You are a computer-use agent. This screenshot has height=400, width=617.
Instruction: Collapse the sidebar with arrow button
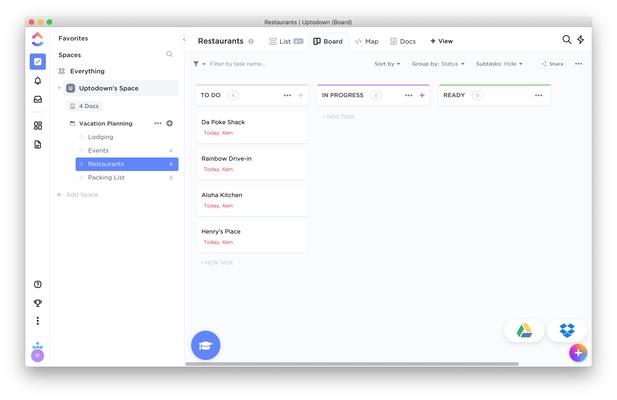(184, 39)
